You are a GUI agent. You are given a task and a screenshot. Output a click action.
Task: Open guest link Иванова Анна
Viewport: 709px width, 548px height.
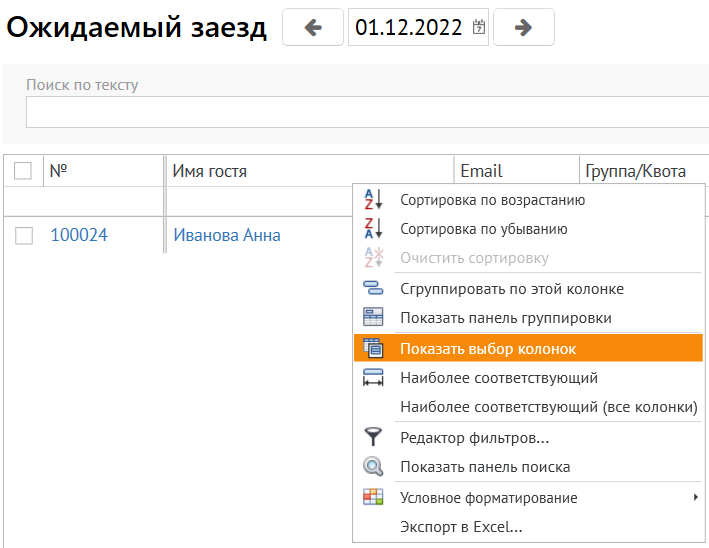click(x=227, y=236)
